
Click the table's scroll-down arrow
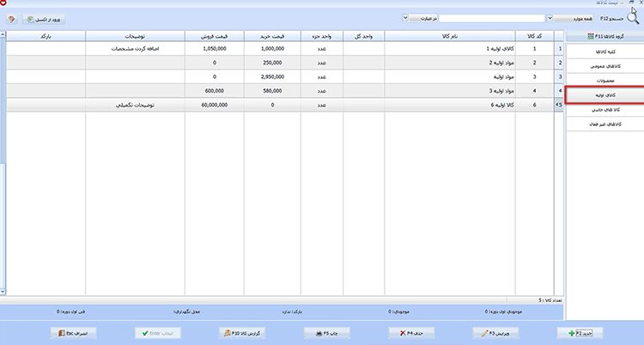pos(3,292)
